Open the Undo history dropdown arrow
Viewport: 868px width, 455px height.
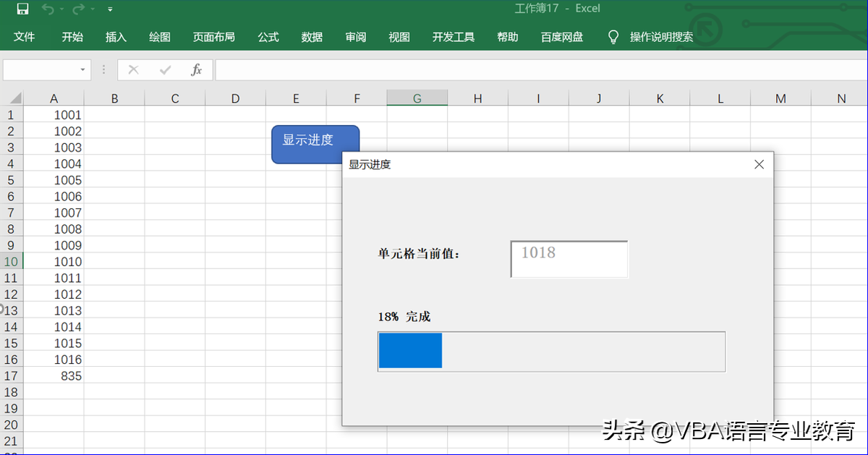pyautogui.click(x=60, y=10)
